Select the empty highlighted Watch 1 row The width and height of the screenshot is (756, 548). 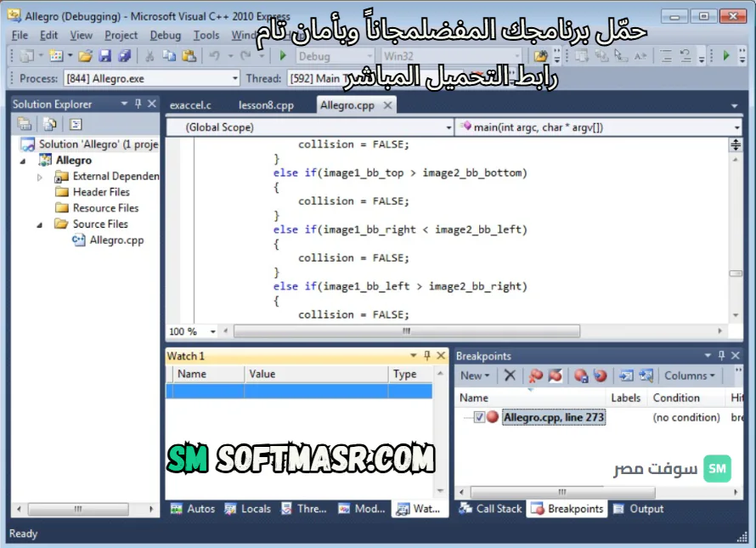tap(299, 391)
